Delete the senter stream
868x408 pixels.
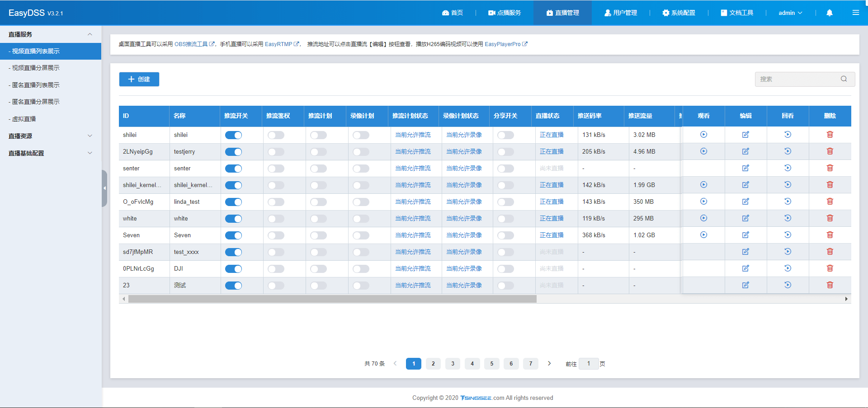(x=830, y=168)
